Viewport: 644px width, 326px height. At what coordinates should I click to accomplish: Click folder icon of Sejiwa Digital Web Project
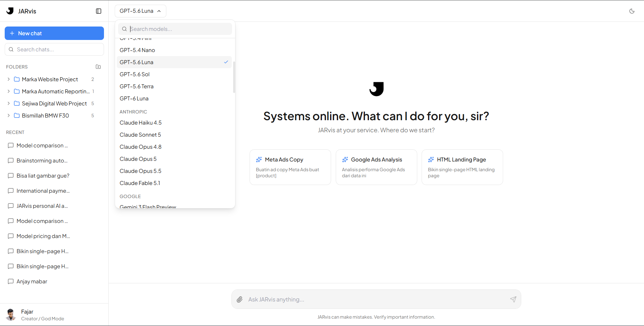point(17,103)
